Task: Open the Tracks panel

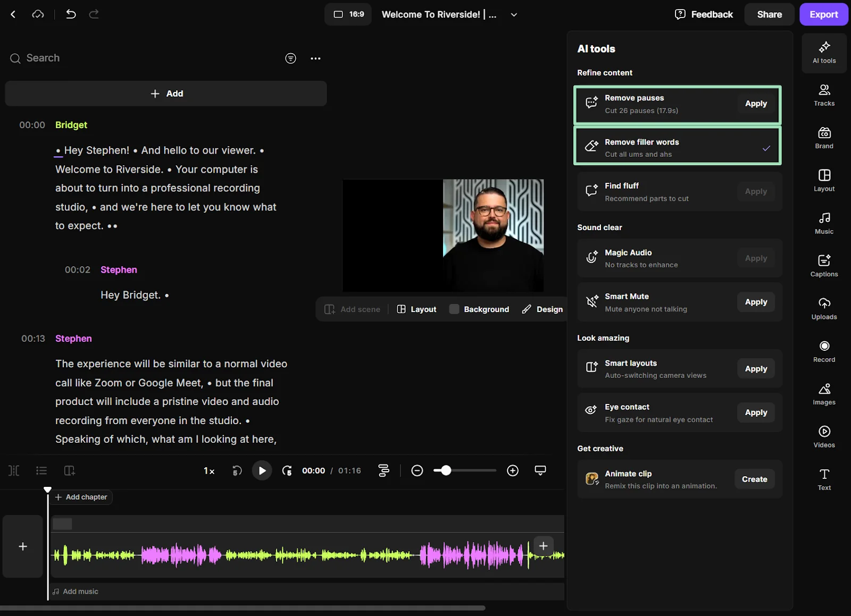Action: 824,95
